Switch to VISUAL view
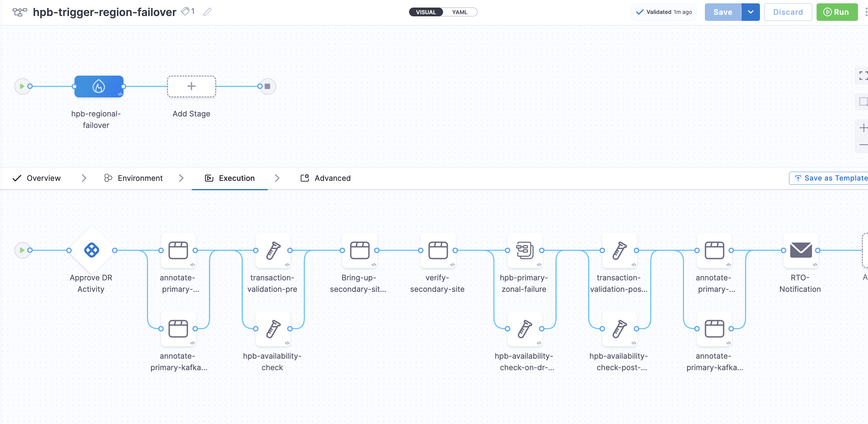Viewport: 868px width, 424px height. click(x=426, y=12)
